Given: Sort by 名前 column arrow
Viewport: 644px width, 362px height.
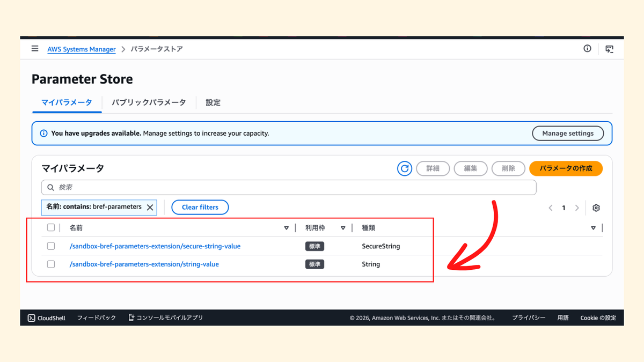Looking at the screenshot, I should point(287,228).
